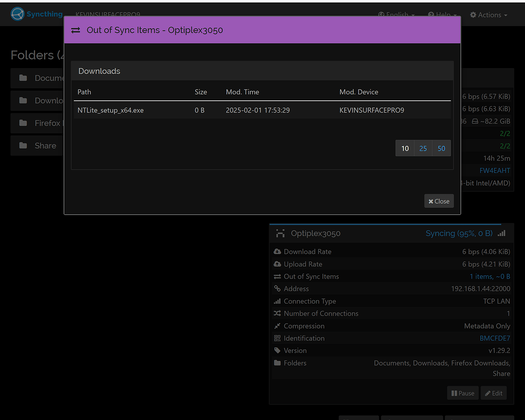This screenshot has width=525, height=420.
Task: Open the English language dropdown
Action: 396,14
